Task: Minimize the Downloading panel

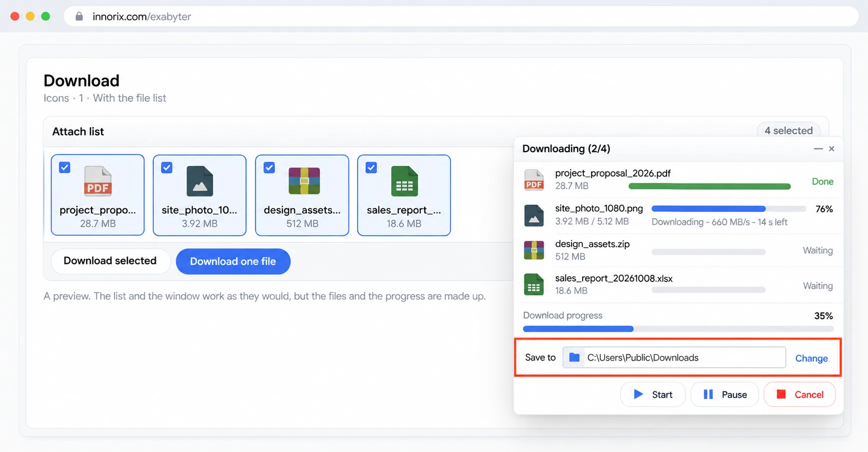Action: click(x=819, y=149)
